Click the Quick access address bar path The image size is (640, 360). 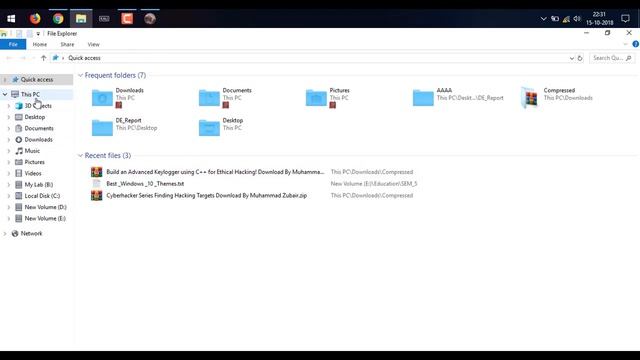(x=84, y=58)
